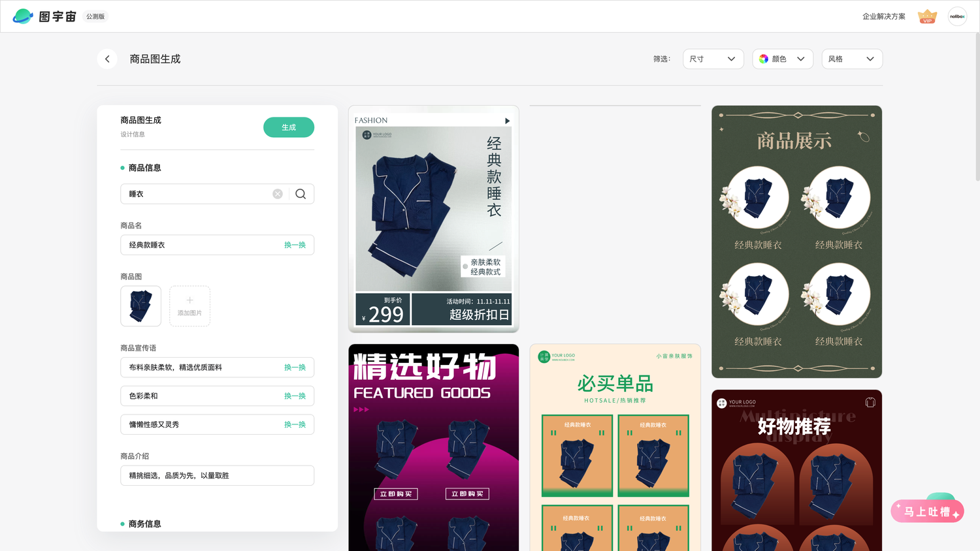Select the uploaded pajama product thumbnail
This screenshot has height=551, width=980.
[140, 306]
